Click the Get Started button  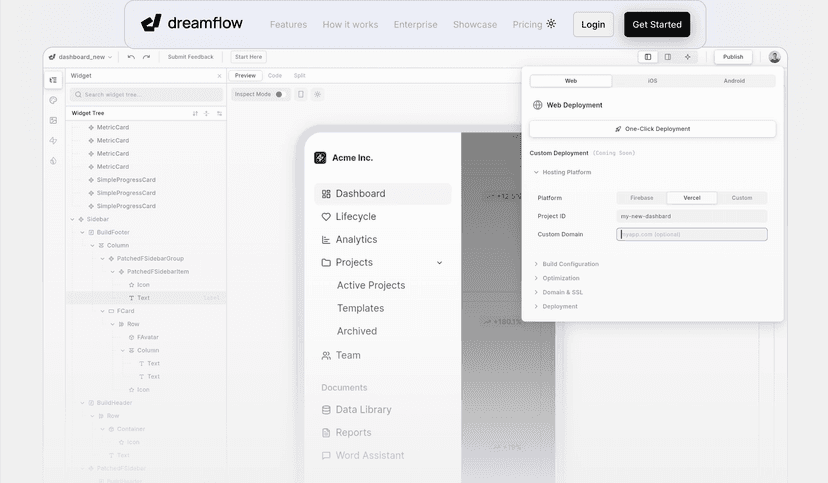point(657,24)
